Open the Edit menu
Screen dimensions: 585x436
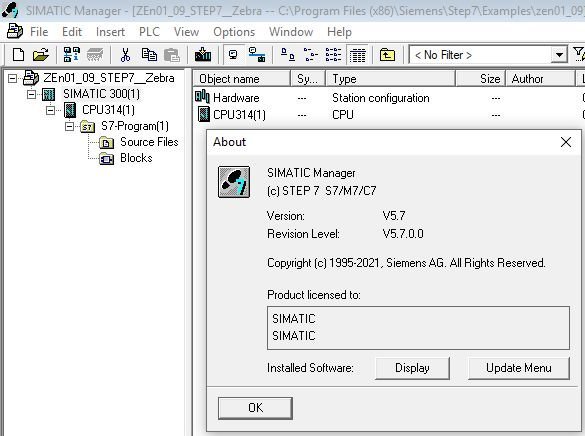[72, 32]
